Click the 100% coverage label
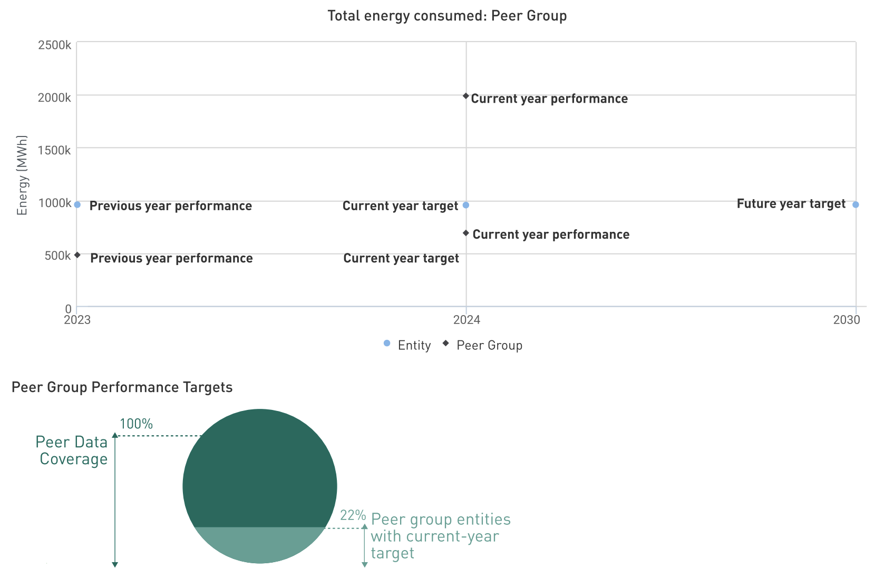 (136, 424)
